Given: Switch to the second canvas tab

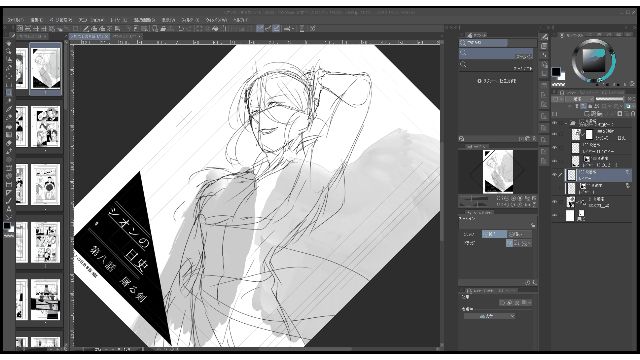Looking at the screenshot, I should [x=127, y=36].
